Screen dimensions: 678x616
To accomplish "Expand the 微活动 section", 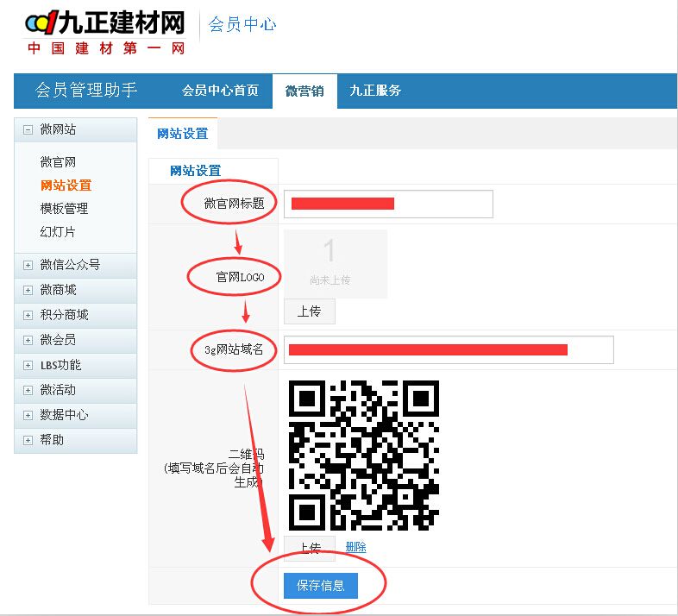I will pyautogui.click(x=28, y=391).
